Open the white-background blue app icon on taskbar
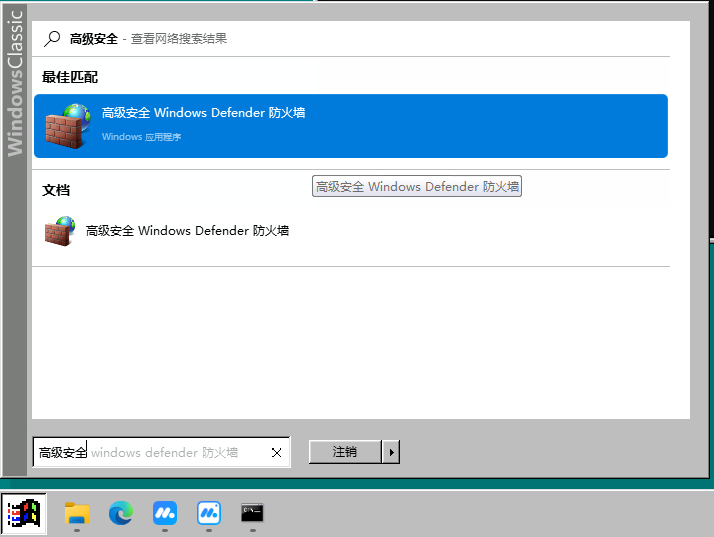 [x=209, y=513]
